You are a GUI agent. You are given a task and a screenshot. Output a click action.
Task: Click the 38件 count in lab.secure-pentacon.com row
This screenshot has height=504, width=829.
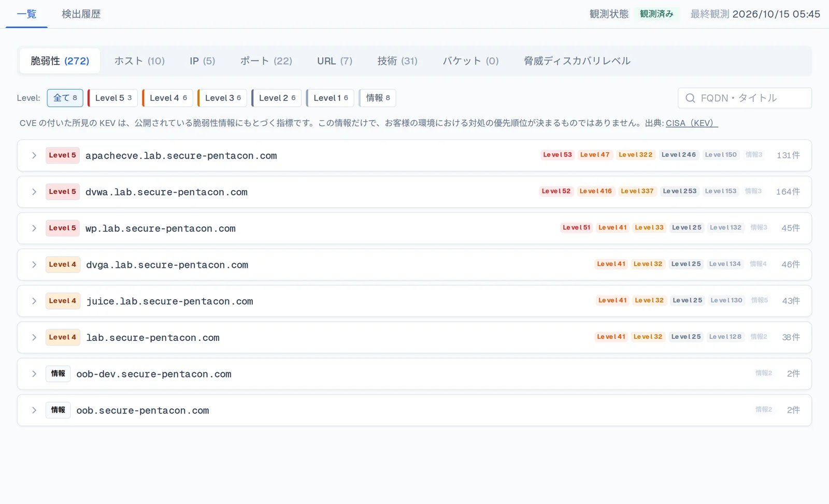pyautogui.click(x=791, y=337)
